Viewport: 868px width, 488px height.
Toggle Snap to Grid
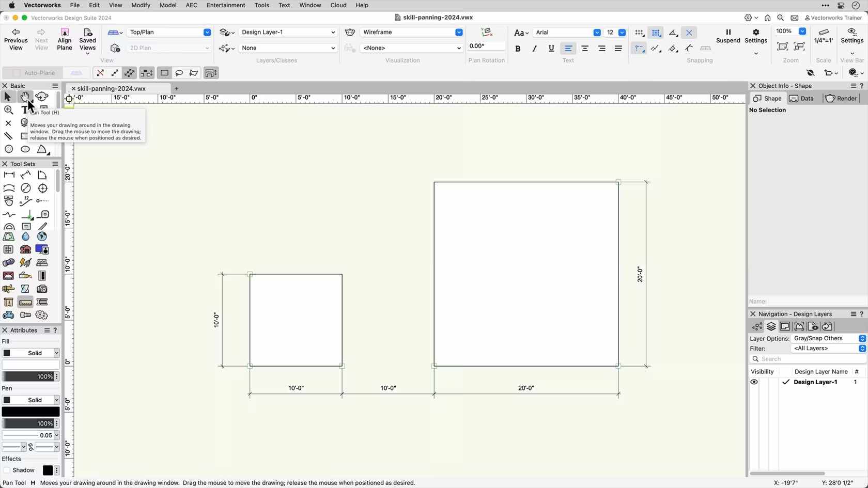(639, 33)
